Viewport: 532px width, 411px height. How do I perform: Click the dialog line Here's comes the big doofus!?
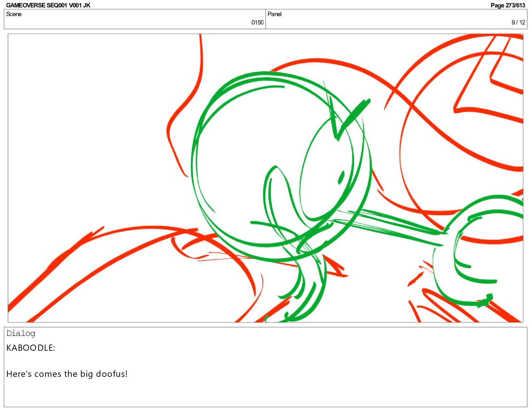(x=67, y=374)
